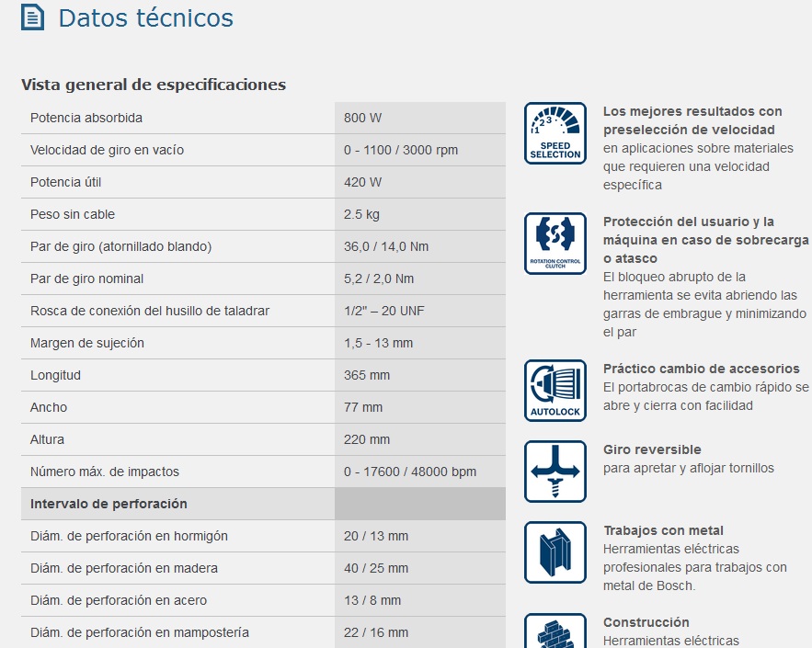Image resolution: width=812 pixels, height=648 pixels.
Task: Select the Rotation Control Clutch icon
Action: (x=555, y=244)
